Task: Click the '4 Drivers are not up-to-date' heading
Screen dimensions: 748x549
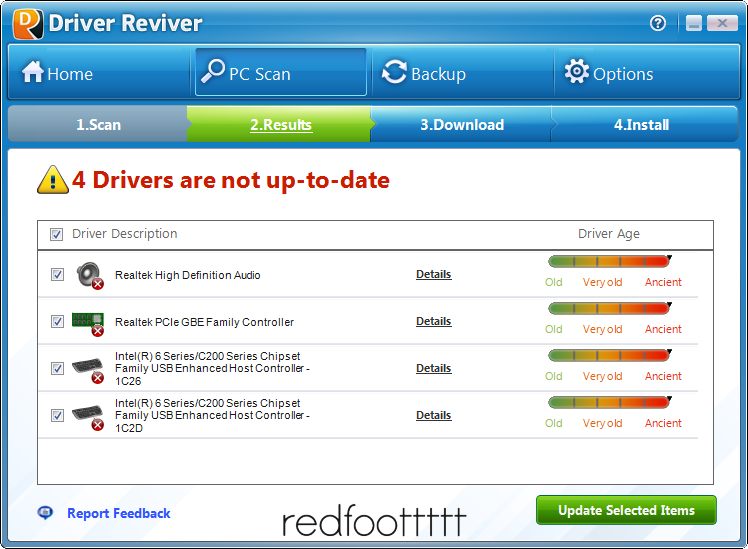Action: pos(231,180)
